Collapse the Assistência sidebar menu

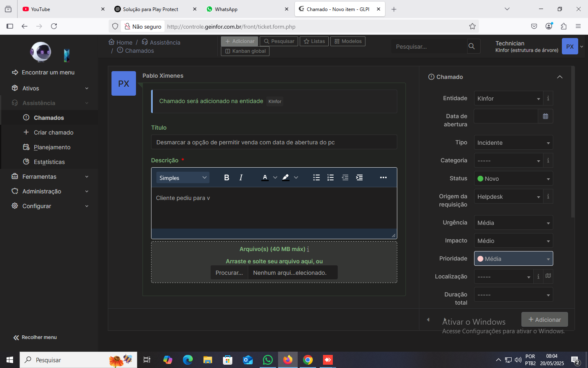point(50,103)
